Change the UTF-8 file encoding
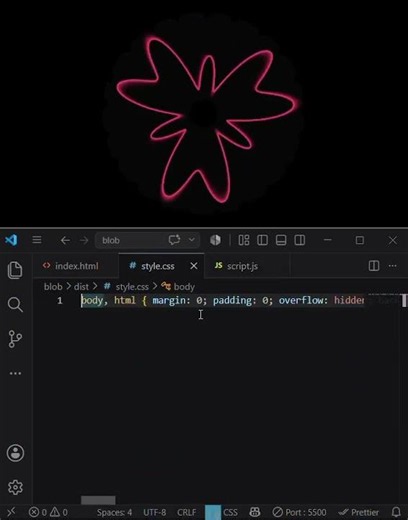Screen dimensions: 408x520 click(155, 512)
